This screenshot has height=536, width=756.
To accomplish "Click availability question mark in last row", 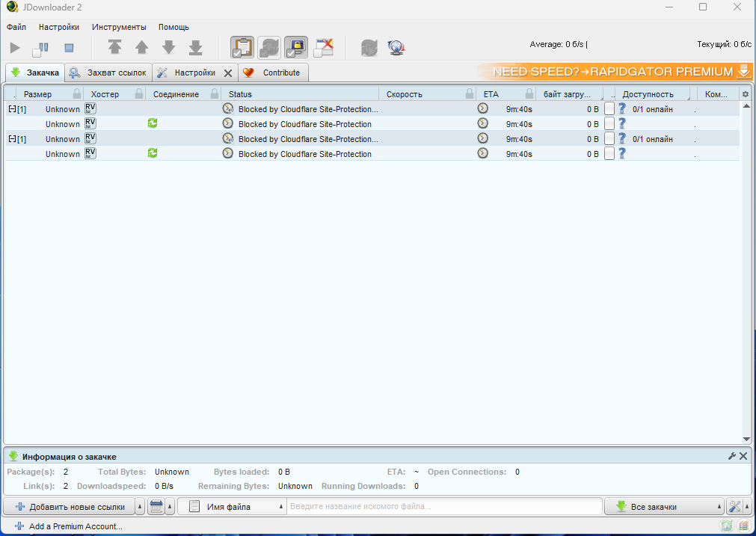I will 622,153.
